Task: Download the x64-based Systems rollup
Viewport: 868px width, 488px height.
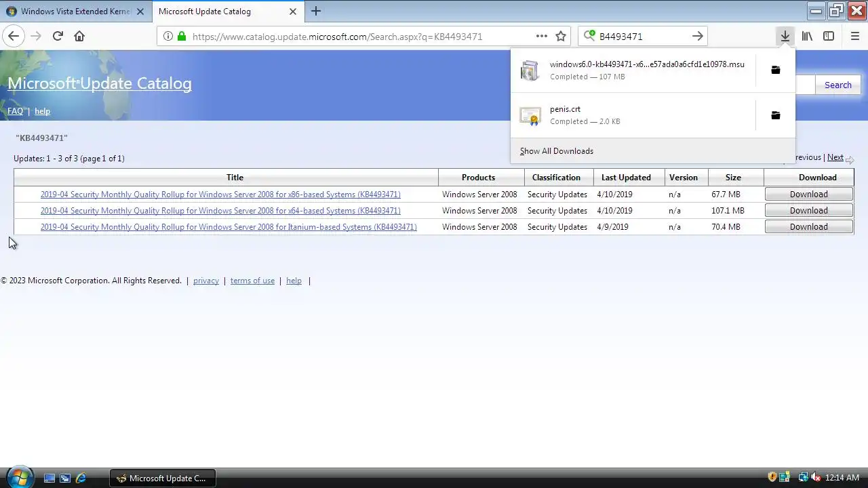Action: pos(808,211)
